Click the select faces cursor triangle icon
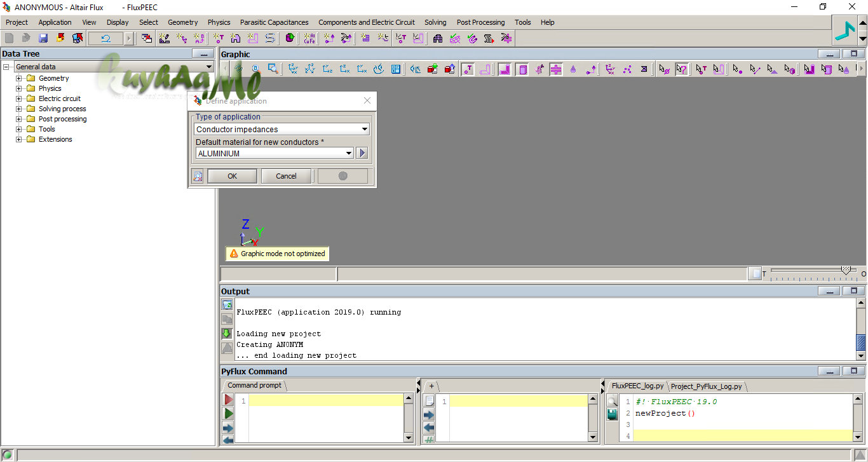 pyautogui.click(x=772, y=69)
